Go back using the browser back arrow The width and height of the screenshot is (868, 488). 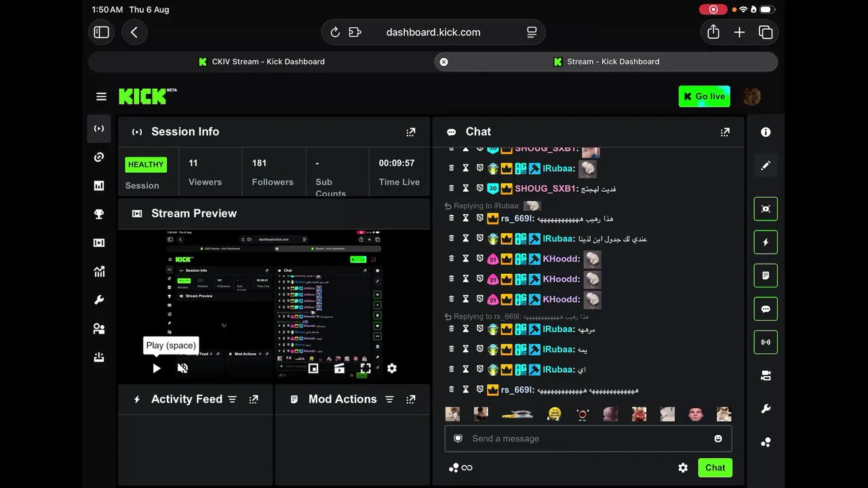click(134, 33)
